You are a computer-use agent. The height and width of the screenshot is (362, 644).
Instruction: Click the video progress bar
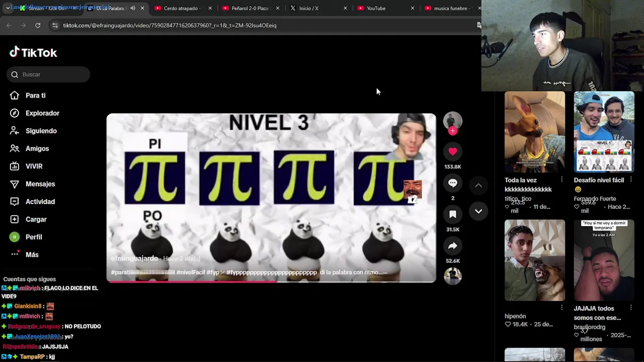click(271, 281)
